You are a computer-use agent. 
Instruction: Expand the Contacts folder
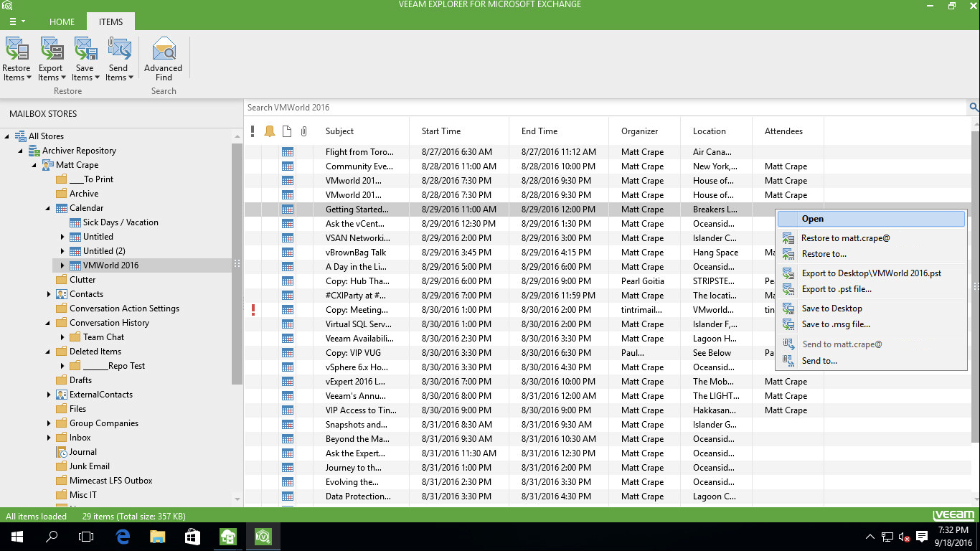click(49, 294)
